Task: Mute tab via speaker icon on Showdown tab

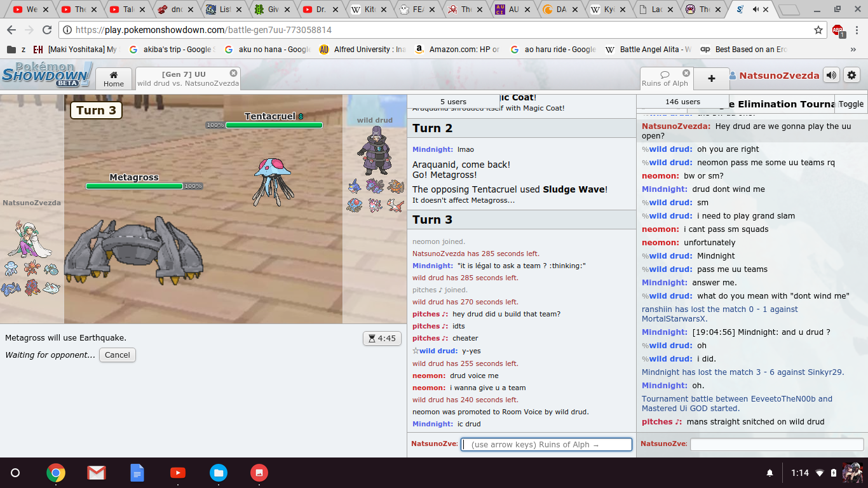Action: pyautogui.click(x=756, y=10)
